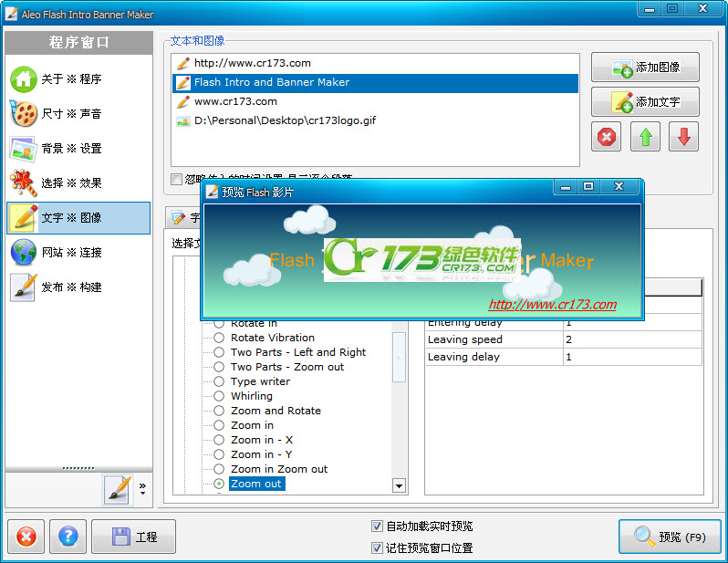This screenshot has height=563, width=728.
Task: Click 添加文字 add text button
Action: [x=645, y=101]
